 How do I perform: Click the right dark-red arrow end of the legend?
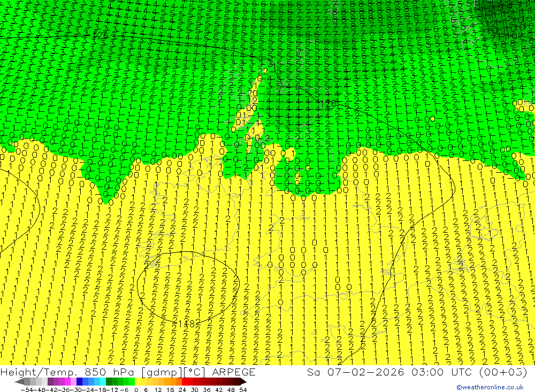[243, 381]
